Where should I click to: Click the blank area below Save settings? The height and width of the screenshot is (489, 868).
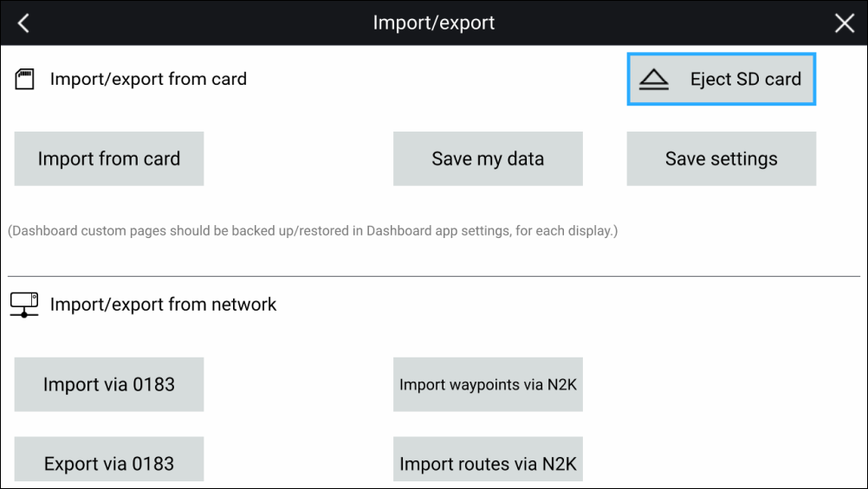[722, 384]
